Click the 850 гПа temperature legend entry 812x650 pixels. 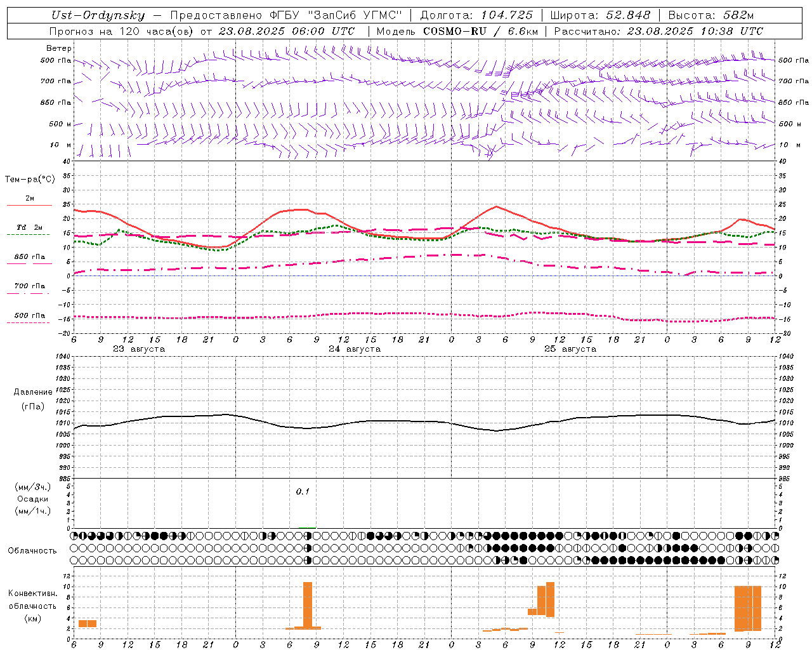29,257
